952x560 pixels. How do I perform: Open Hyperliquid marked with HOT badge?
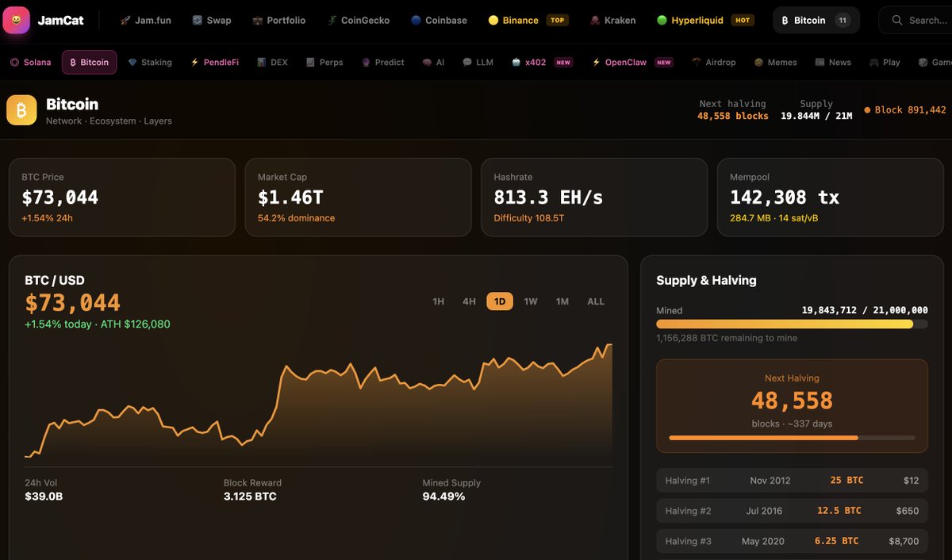(x=705, y=20)
